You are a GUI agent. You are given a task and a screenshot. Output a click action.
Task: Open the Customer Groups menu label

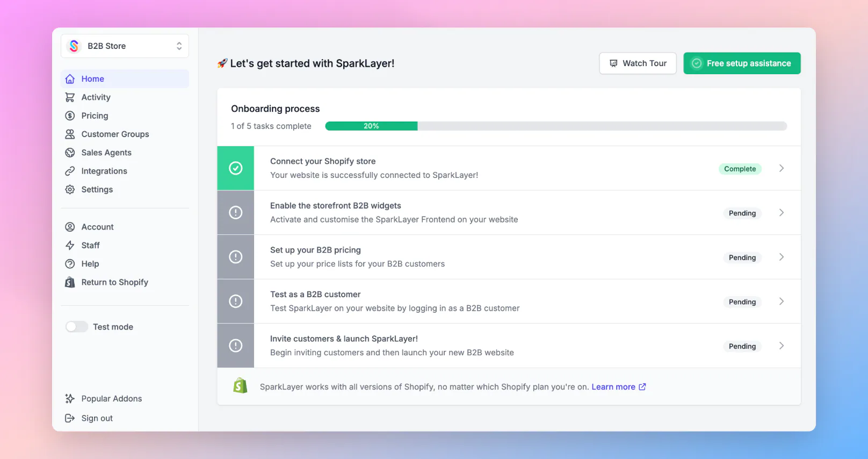pos(115,134)
